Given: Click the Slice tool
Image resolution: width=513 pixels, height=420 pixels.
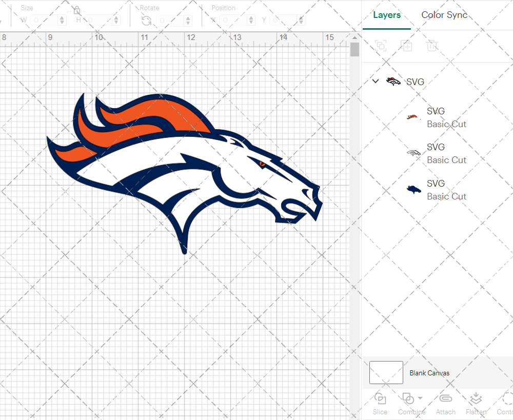Looking at the screenshot, I should point(380,404).
